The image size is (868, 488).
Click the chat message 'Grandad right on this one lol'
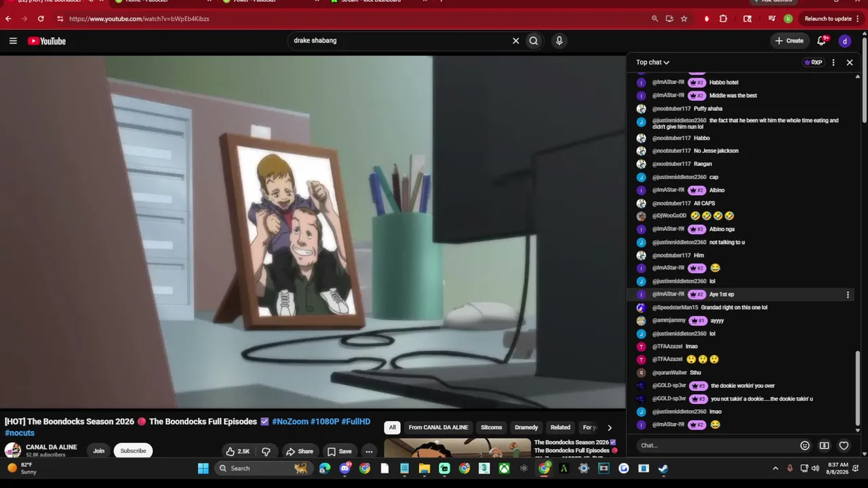click(x=734, y=308)
